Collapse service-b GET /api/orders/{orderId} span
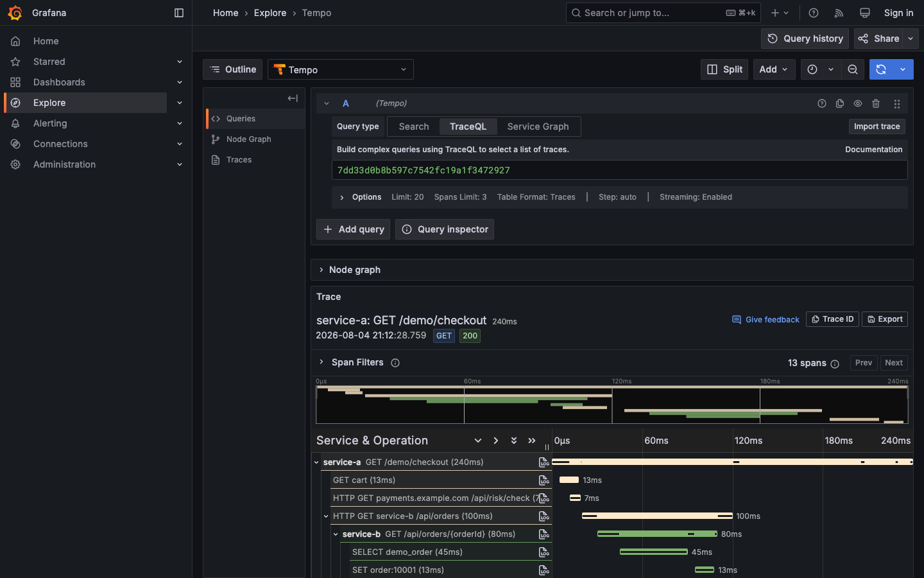This screenshot has height=578, width=924. pos(336,534)
